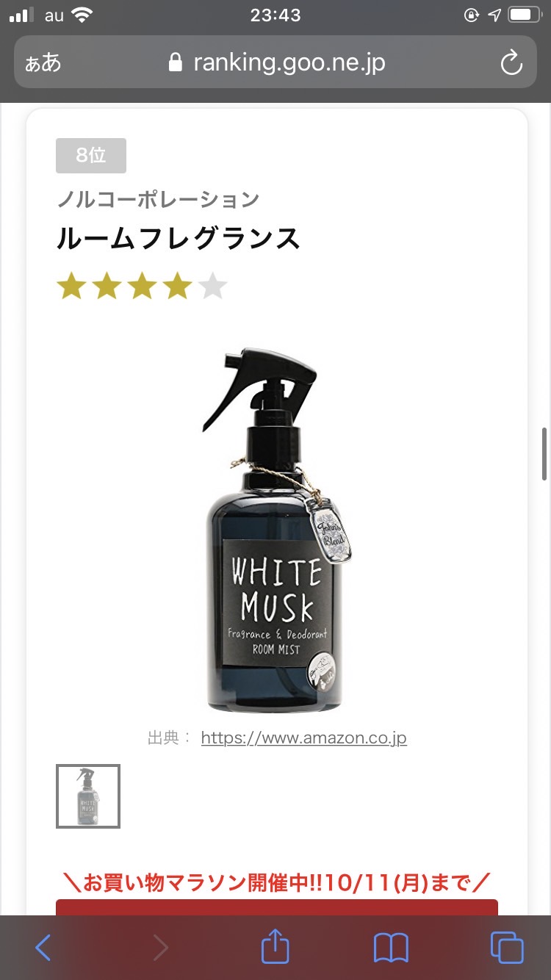Reload the page with refresh icon
Image resolution: width=551 pixels, height=980 pixels.
point(511,62)
